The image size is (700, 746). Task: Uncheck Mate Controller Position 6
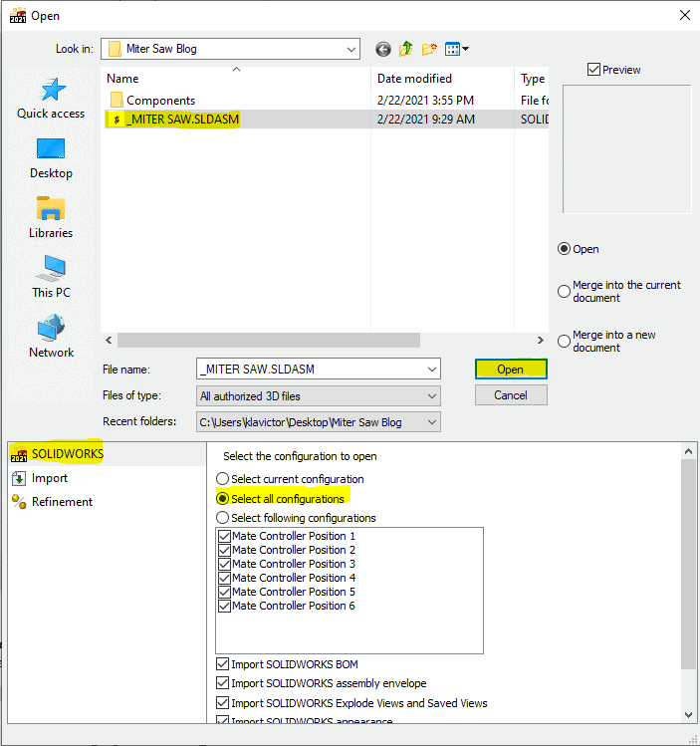tap(224, 606)
